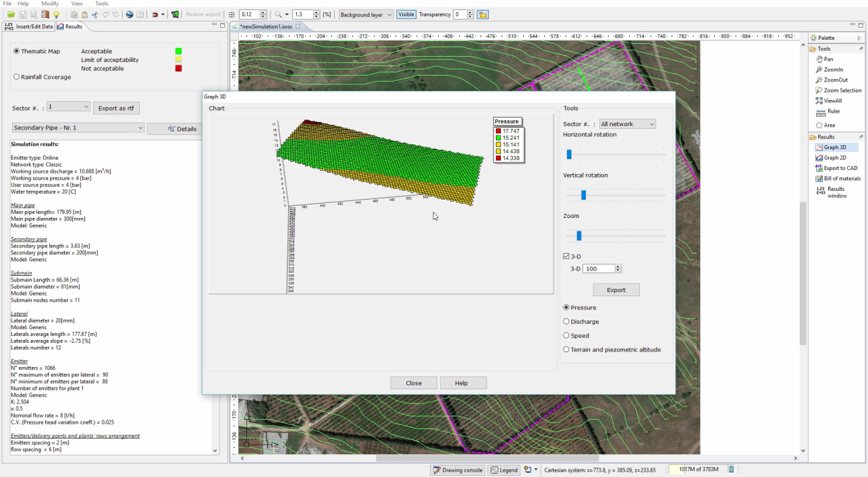Open the All network sector dropdown
This screenshot has width=868, height=477.
pos(627,124)
